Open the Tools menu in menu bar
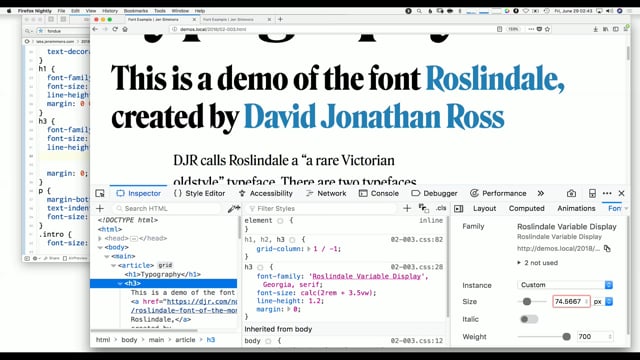 (x=160, y=11)
